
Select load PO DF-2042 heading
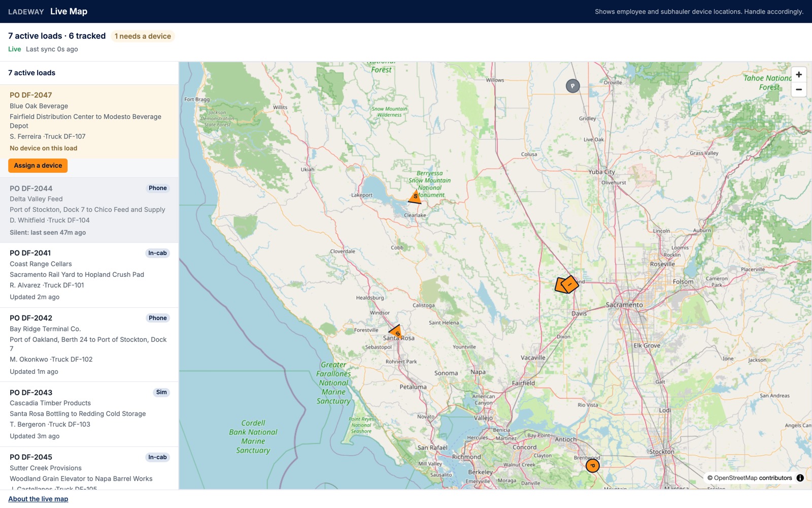click(31, 318)
